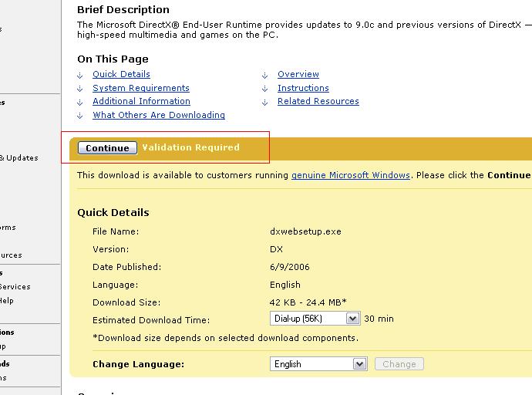Image resolution: width=532 pixels, height=395 pixels.
Task: Click the Version value DX
Action: click(x=276, y=249)
